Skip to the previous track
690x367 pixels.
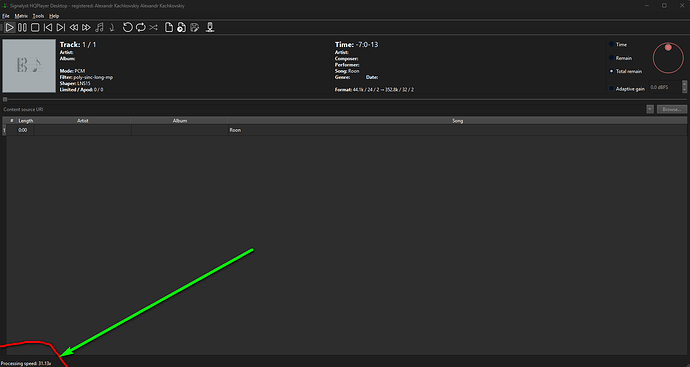point(48,28)
